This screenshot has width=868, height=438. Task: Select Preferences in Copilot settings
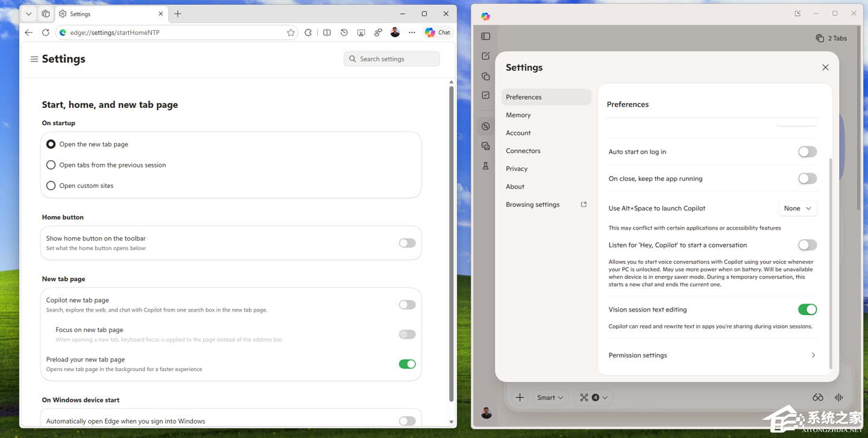click(x=546, y=97)
